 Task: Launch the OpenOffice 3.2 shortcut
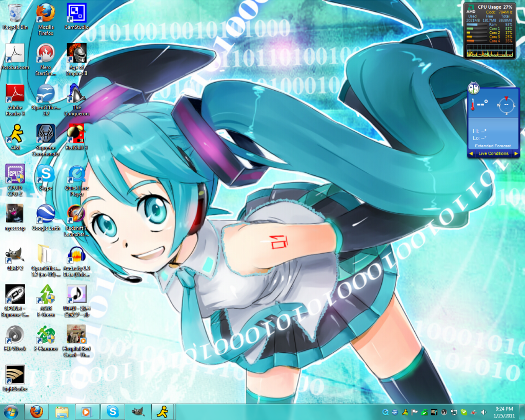point(46,100)
